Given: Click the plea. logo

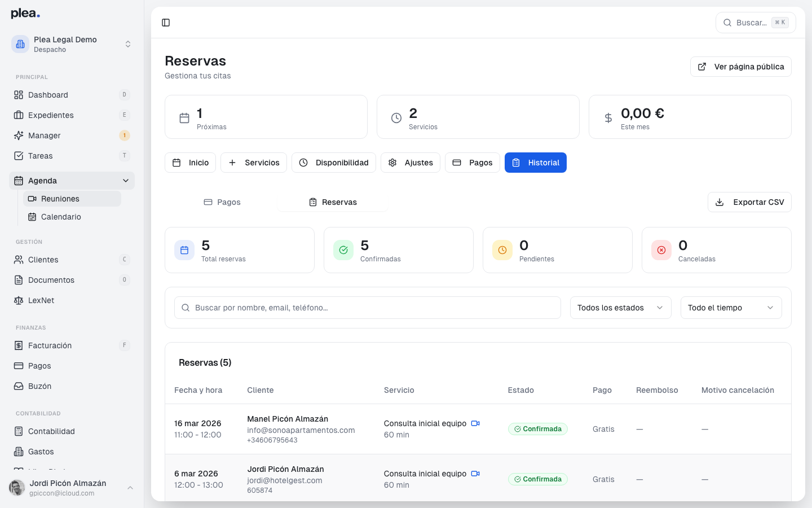Looking at the screenshot, I should (25, 14).
